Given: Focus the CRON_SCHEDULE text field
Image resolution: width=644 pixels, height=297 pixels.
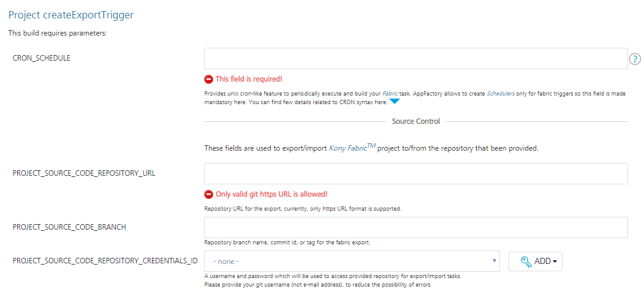Looking at the screenshot, I should tap(415, 59).
